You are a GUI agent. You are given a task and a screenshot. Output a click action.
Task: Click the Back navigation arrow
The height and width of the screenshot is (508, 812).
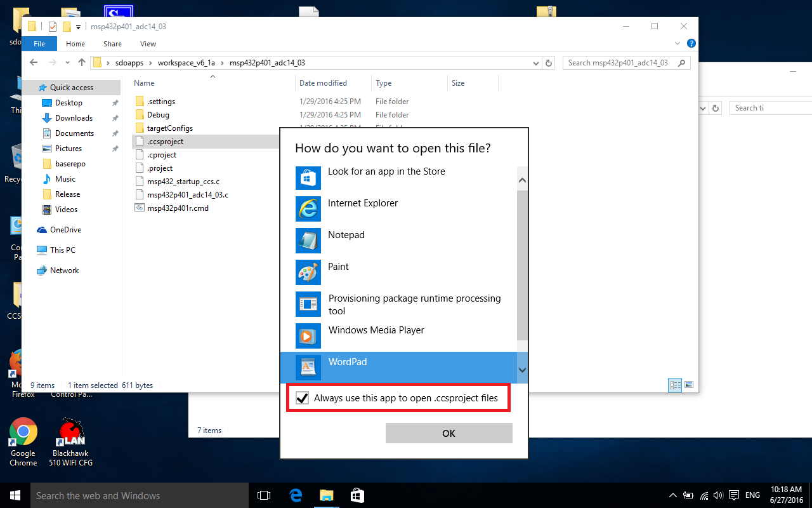tap(34, 63)
